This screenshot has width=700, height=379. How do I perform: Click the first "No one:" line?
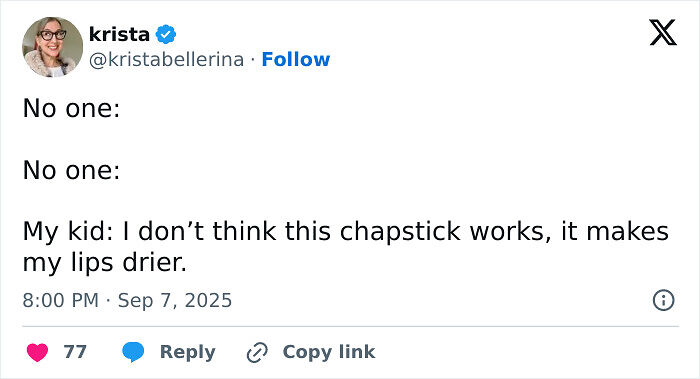tap(71, 108)
